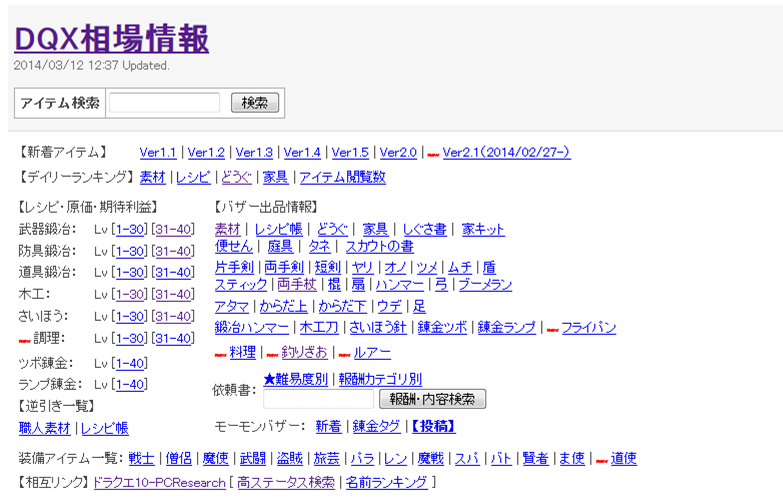Viewport: 783px width, 503px height.
Task: Open 道具鍛冶 Lv 1-30 recipes
Action: (x=130, y=272)
